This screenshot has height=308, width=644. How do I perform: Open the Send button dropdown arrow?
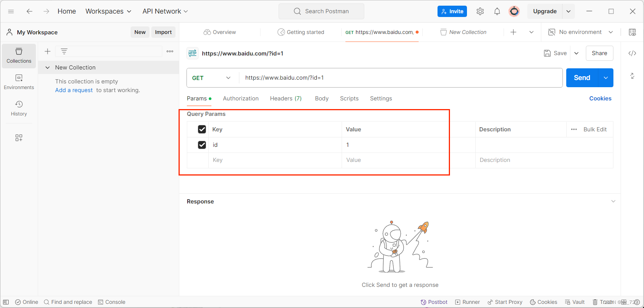(x=606, y=78)
